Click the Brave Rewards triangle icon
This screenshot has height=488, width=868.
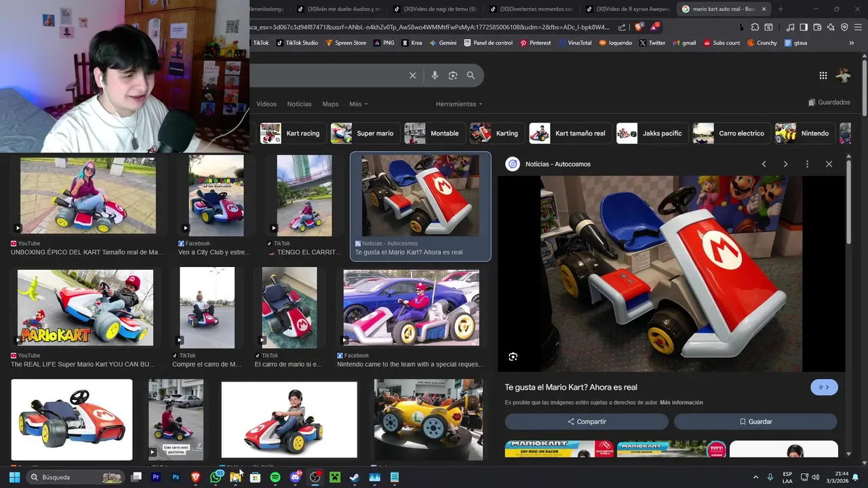[x=654, y=27]
